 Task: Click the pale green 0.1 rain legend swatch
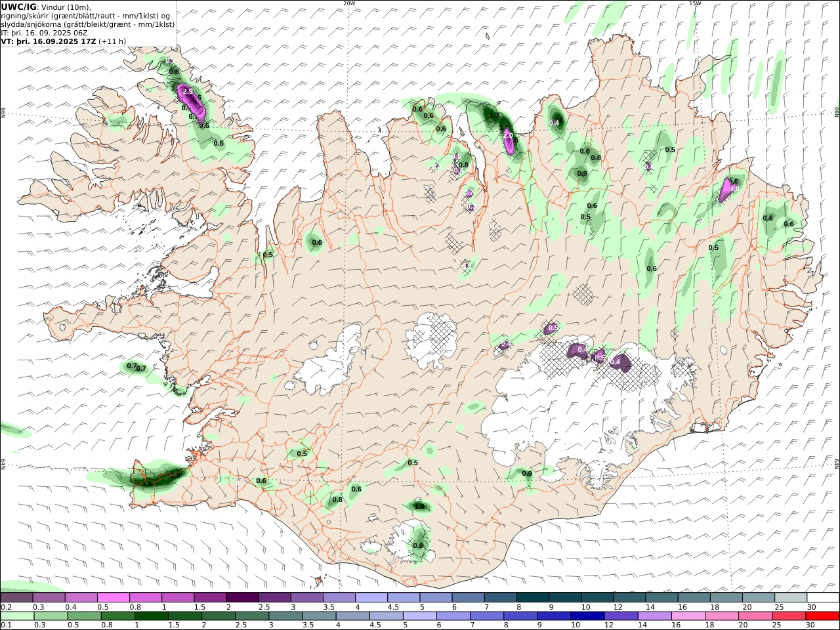click(x=17, y=616)
